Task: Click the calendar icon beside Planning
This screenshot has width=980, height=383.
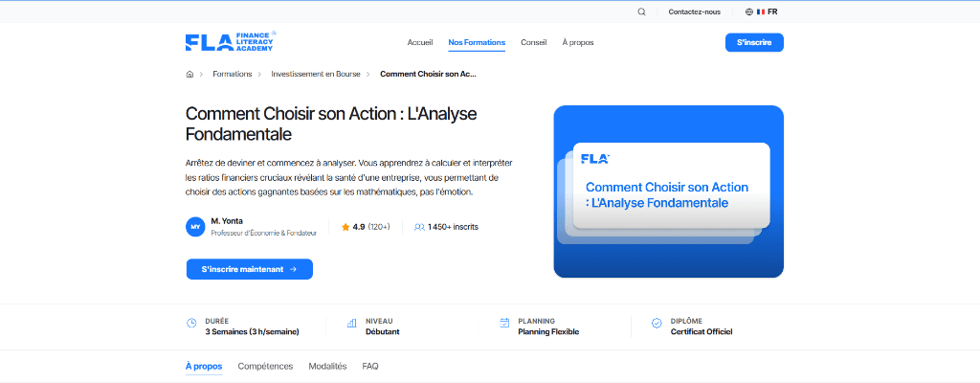Action: coord(504,324)
